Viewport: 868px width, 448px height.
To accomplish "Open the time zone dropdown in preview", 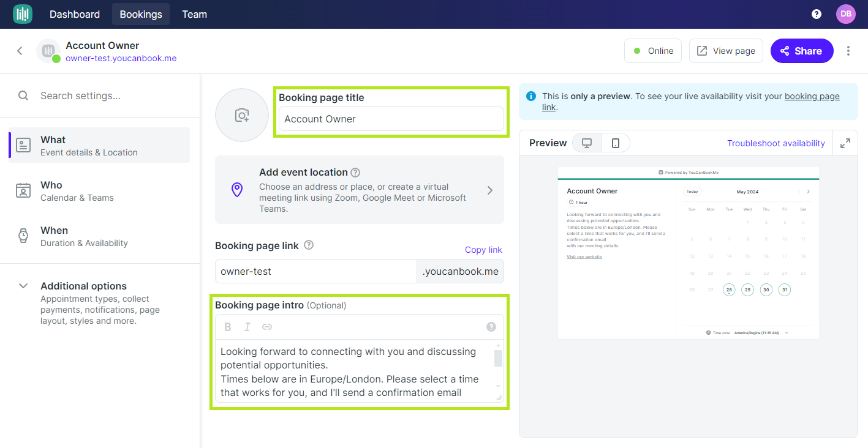I will click(x=747, y=333).
